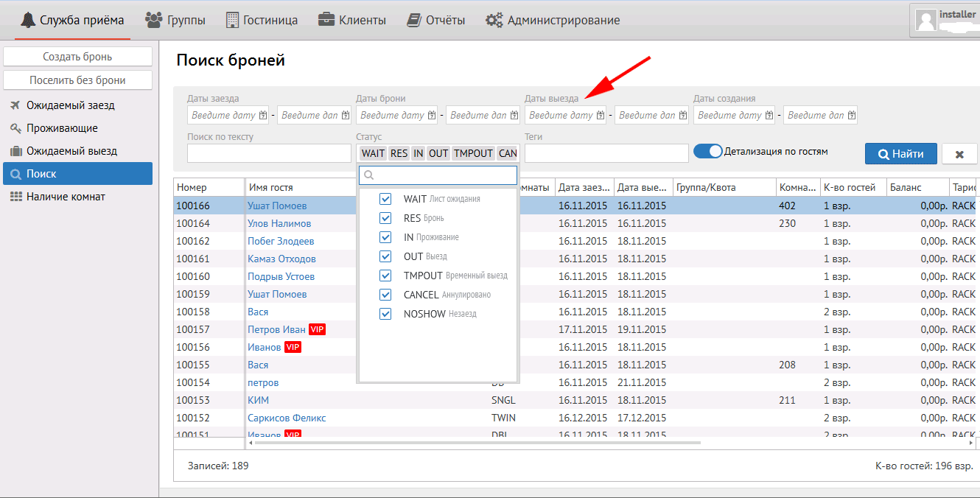The image size is (980, 498).
Task: Open the Статус multi-select dropdown
Action: pyautogui.click(x=438, y=153)
